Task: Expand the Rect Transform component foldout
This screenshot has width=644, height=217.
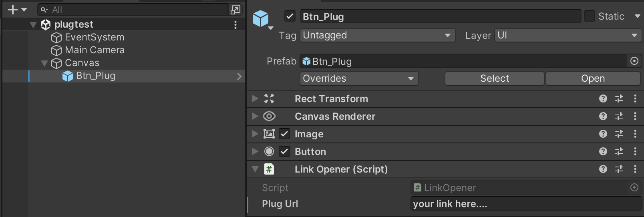Action: pyautogui.click(x=255, y=99)
